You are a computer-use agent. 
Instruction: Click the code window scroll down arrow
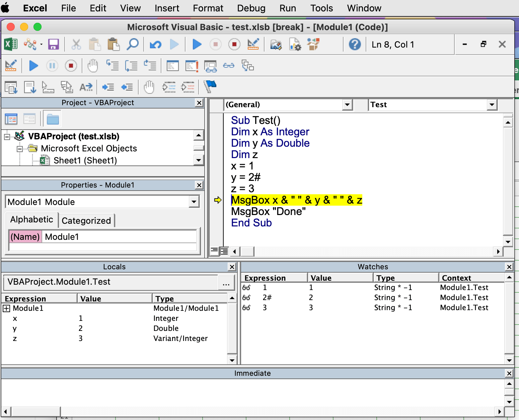pyautogui.click(x=508, y=242)
